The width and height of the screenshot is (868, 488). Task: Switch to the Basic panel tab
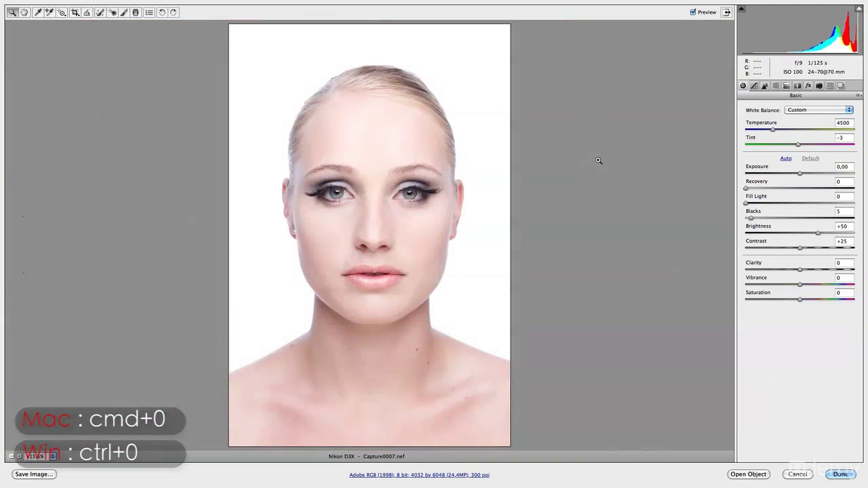(743, 85)
